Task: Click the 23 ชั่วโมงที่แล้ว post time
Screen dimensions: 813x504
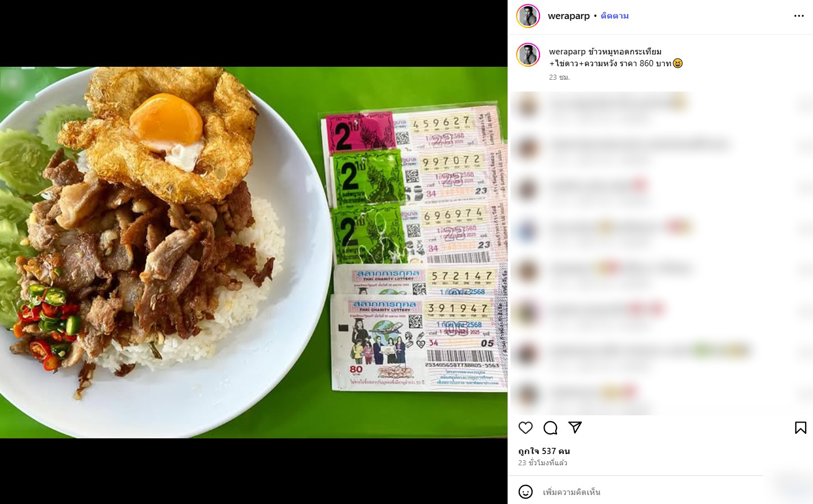Action: 542,463
